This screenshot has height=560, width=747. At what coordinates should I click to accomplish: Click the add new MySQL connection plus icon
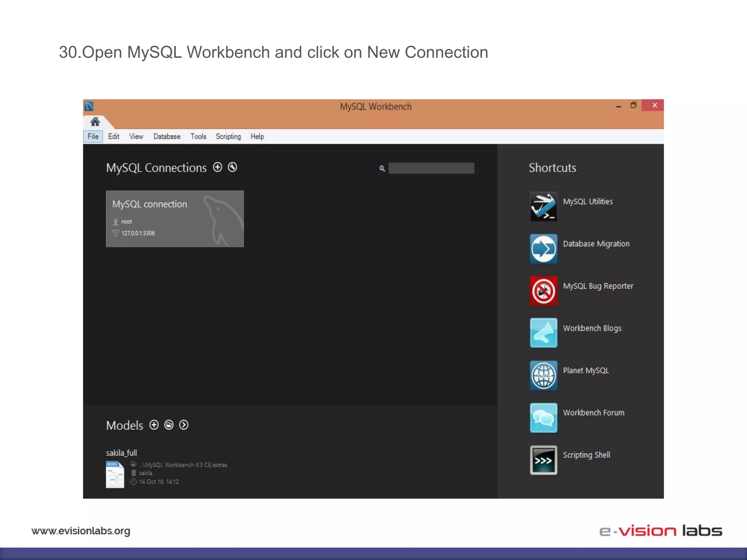tap(217, 167)
